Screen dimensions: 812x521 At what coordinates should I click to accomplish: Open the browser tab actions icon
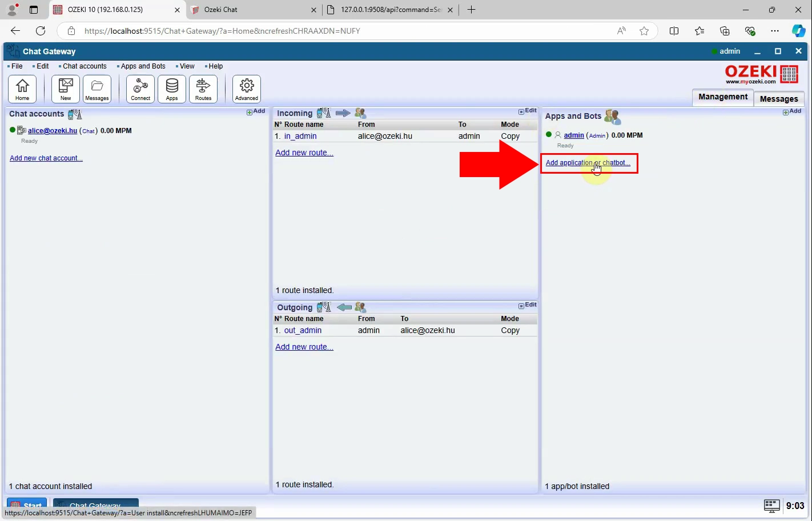click(x=34, y=10)
